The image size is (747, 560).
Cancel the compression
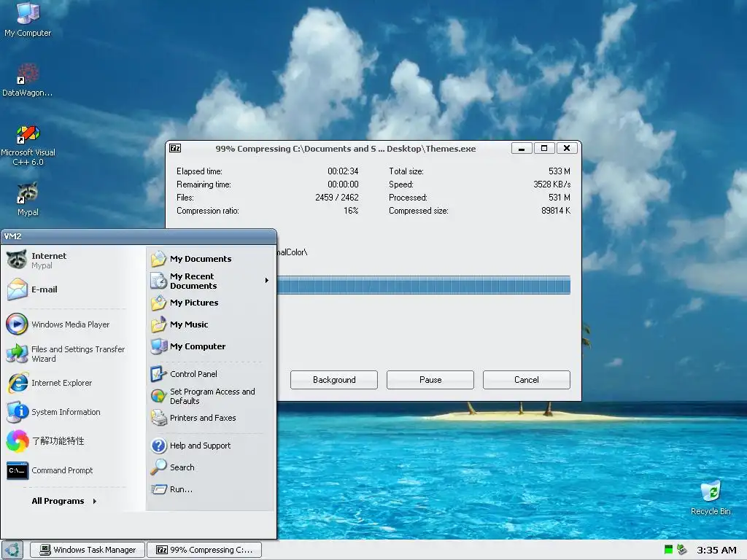click(x=527, y=379)
